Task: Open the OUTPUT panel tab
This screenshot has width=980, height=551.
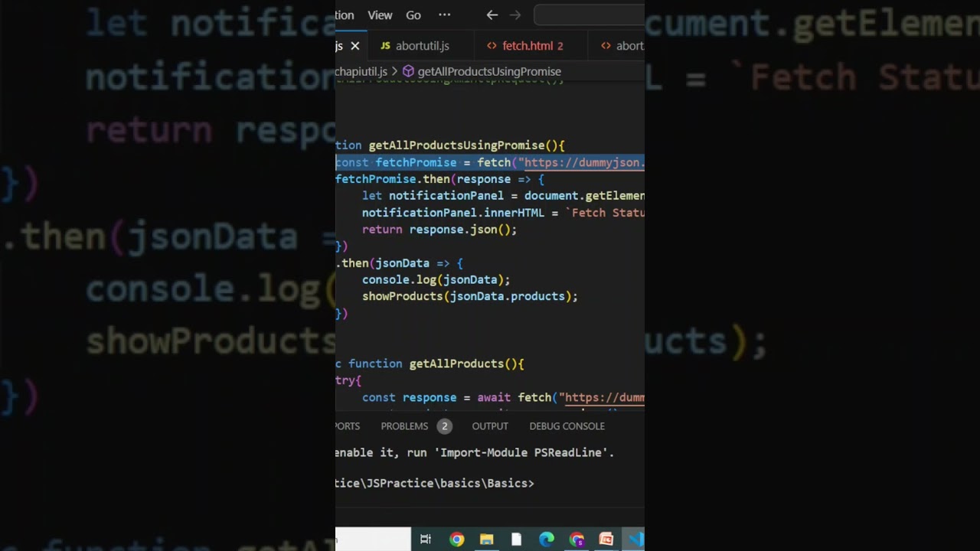Action: click(x=490, y=426)
